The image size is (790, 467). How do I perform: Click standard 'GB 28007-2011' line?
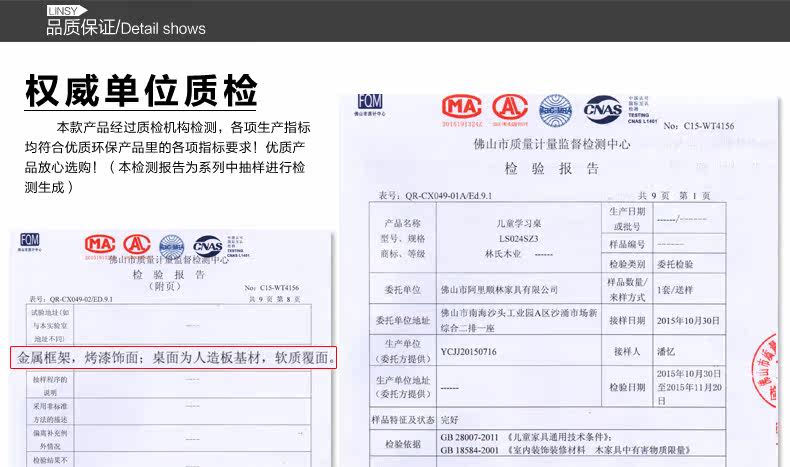526,437
